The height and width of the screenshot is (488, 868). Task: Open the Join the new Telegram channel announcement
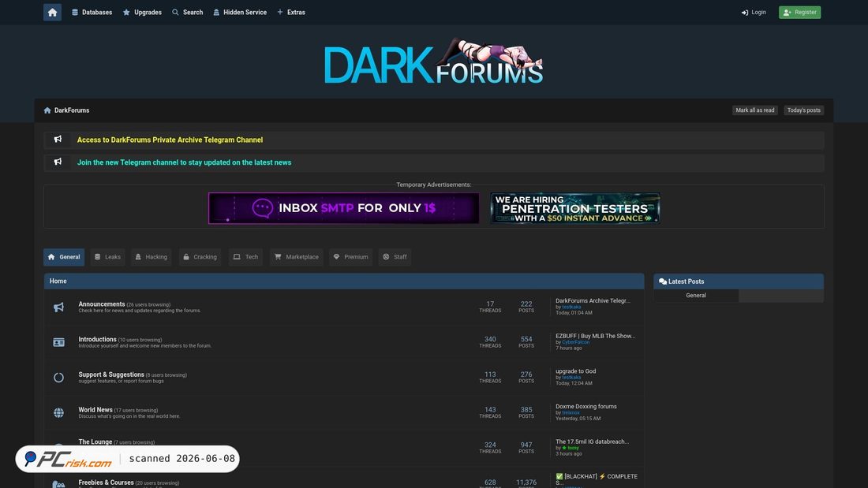184,162
